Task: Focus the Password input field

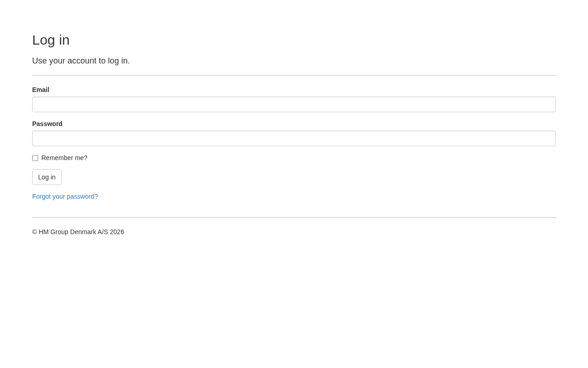Action: click(294, 138)
